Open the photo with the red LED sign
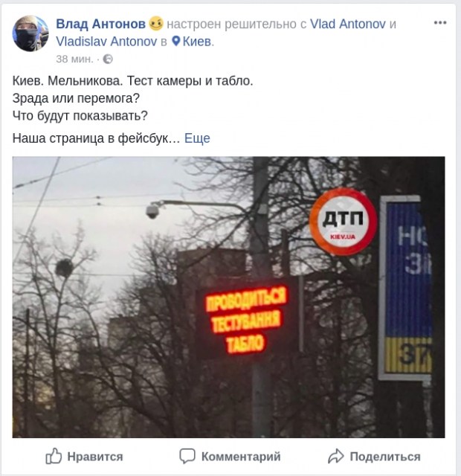This screenshot has width=461, height=476. (228, 297)
